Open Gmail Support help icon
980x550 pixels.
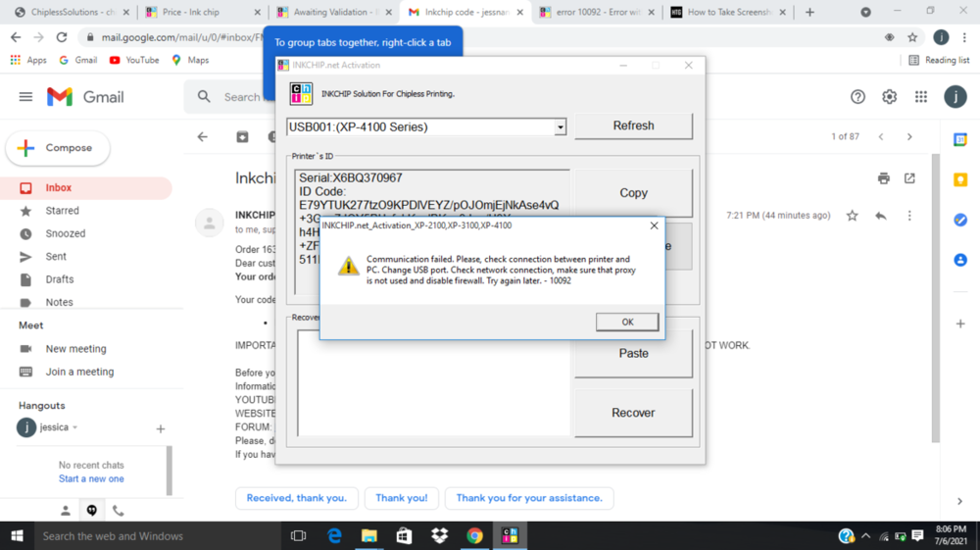click(x=857, y=97)
